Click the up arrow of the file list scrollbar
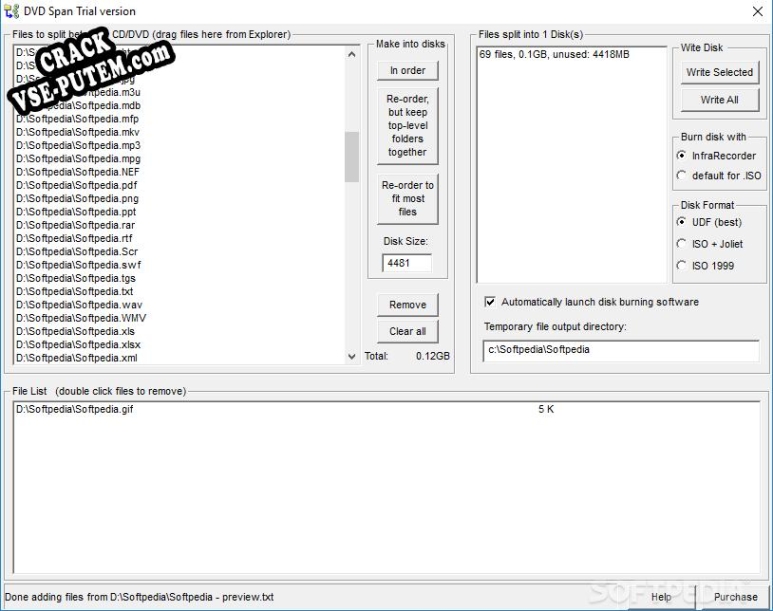 tap(351, 54)
